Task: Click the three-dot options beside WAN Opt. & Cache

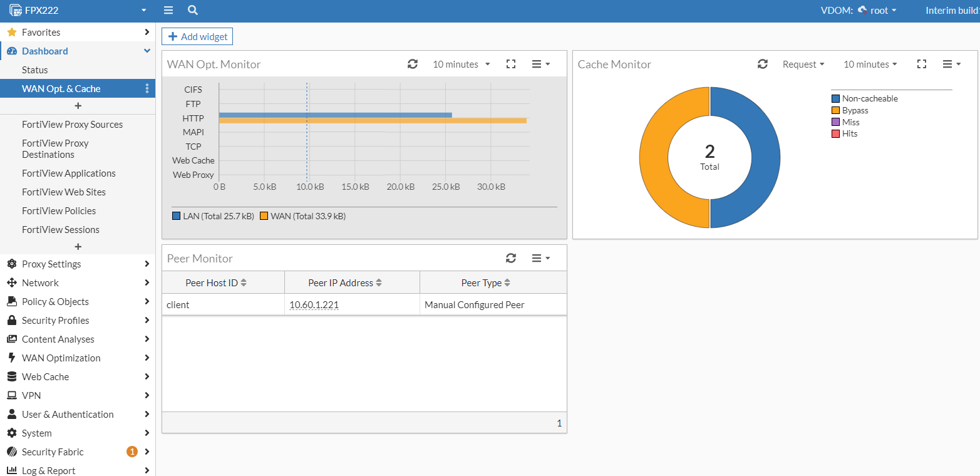Action: click(x=147, y=88)
